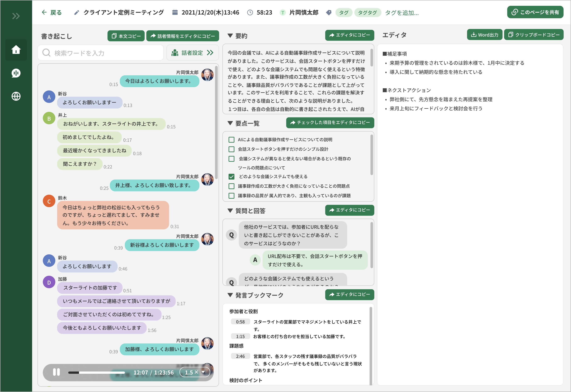This screenshot has height=392, width=571.
Task: Click the globe icon in sidebar
Action: coord(16,96)
